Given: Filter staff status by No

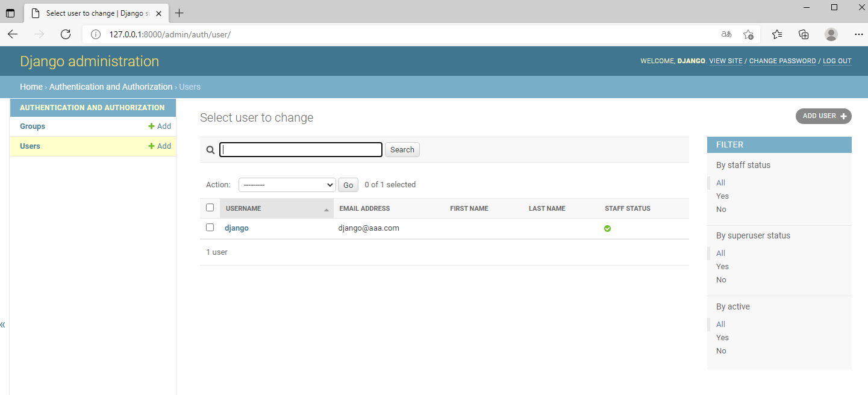Looking at the screenshot, I should (x=721, y=210).
